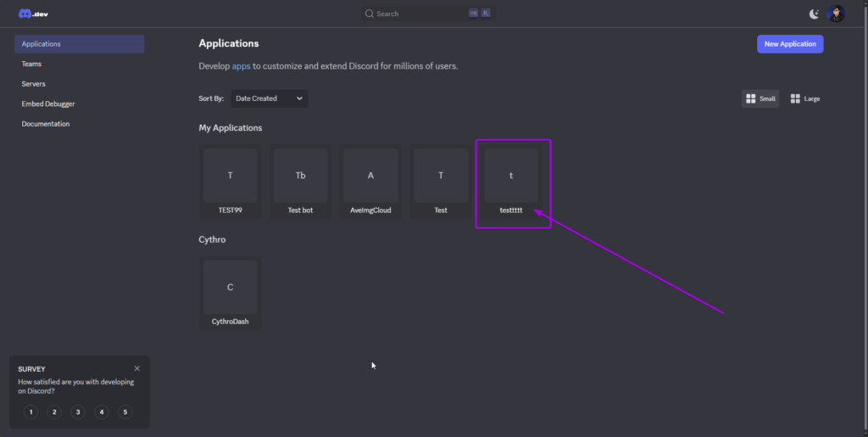868x437 pixels.
Task: Open the Embed Debugger page
Action: [x=48, y=104]
